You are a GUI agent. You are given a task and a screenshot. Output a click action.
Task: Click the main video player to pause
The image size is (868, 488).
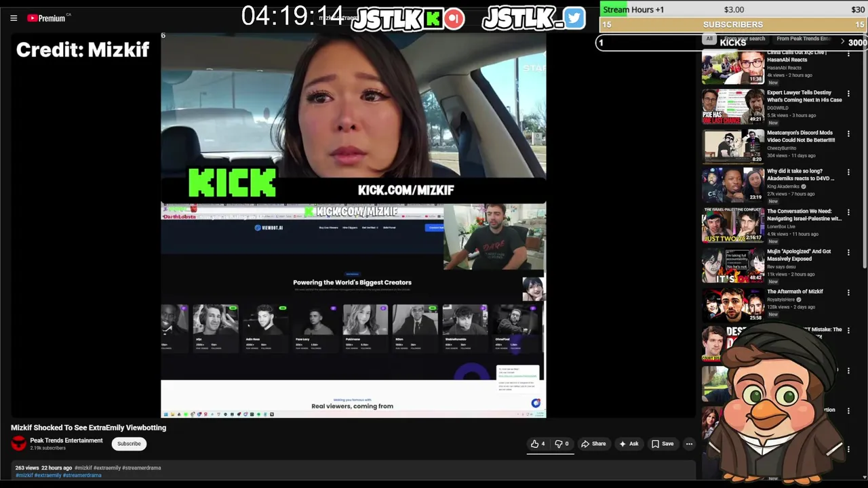pyautogui.click(x=353, y=226)
